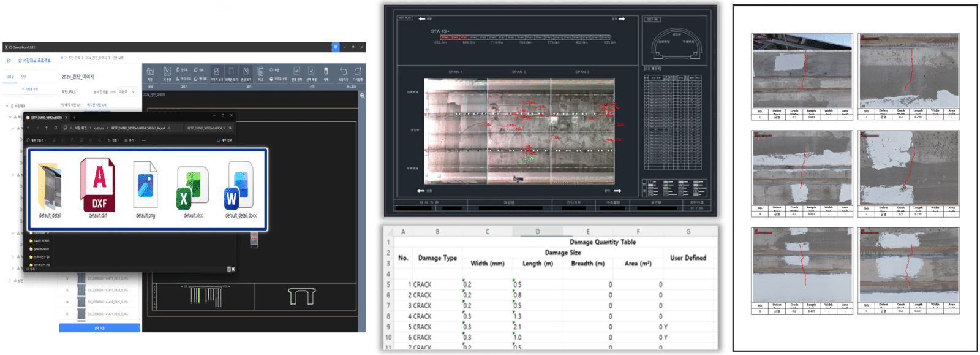Click the up-folder arrow in file explorer
This screenshot has height=355, width=980.
pyautogui.click(x=47, y=128)
